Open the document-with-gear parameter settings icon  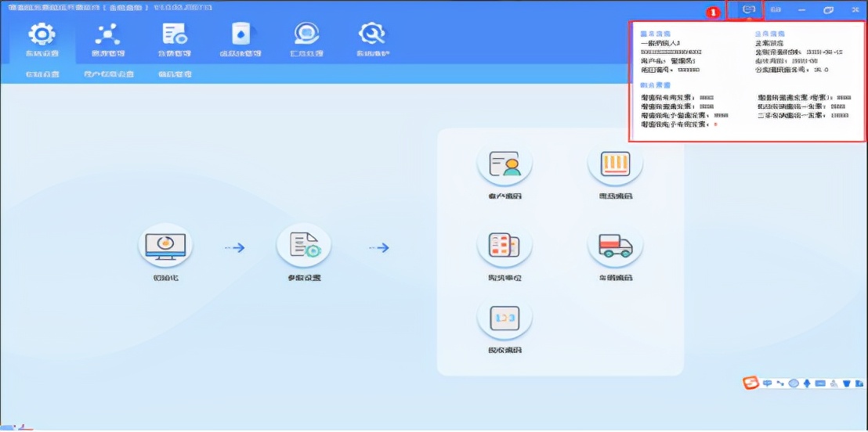click(303, 246)
